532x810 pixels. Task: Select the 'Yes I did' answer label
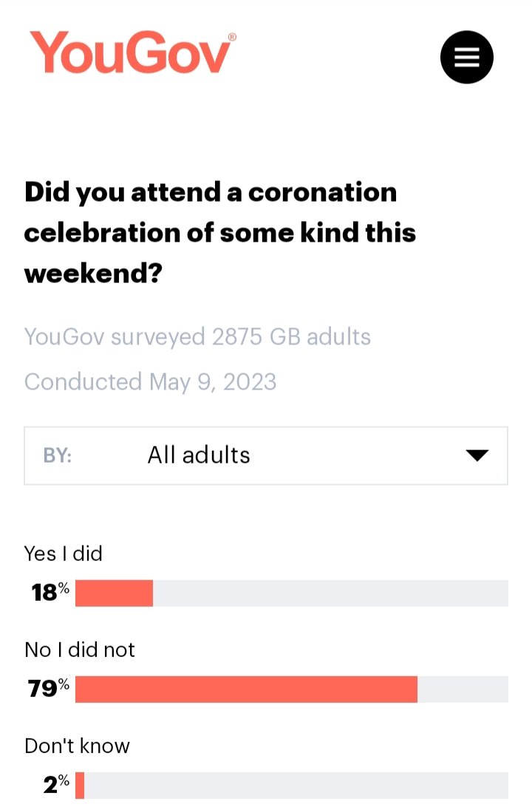63,554
